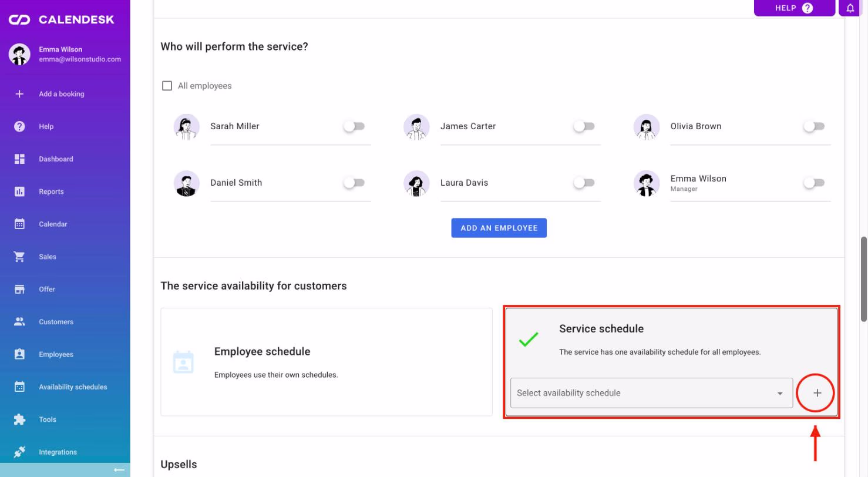The height and width of the screenshot is (477, 868).
Task: Open Availability schedules menu item
Action: 65,387
